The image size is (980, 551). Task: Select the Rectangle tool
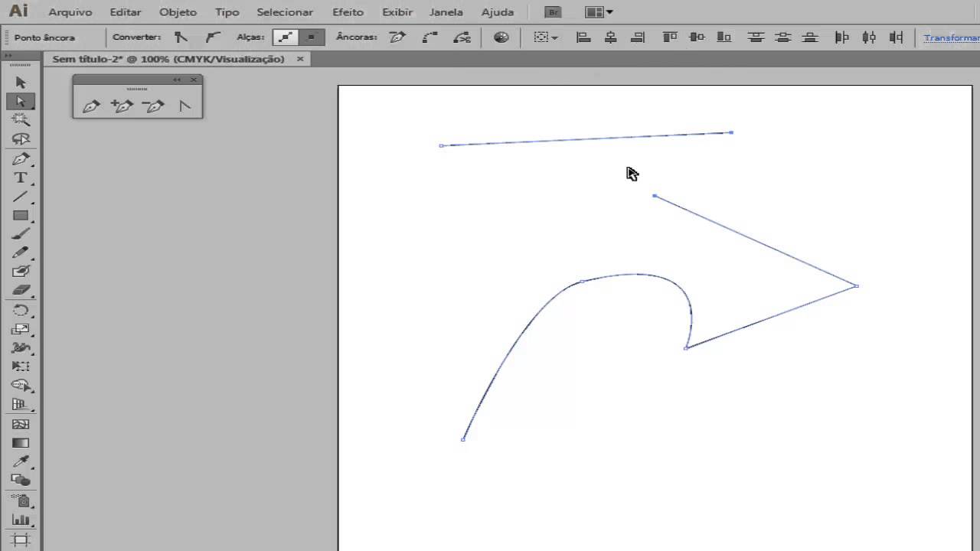coord(21,216)
